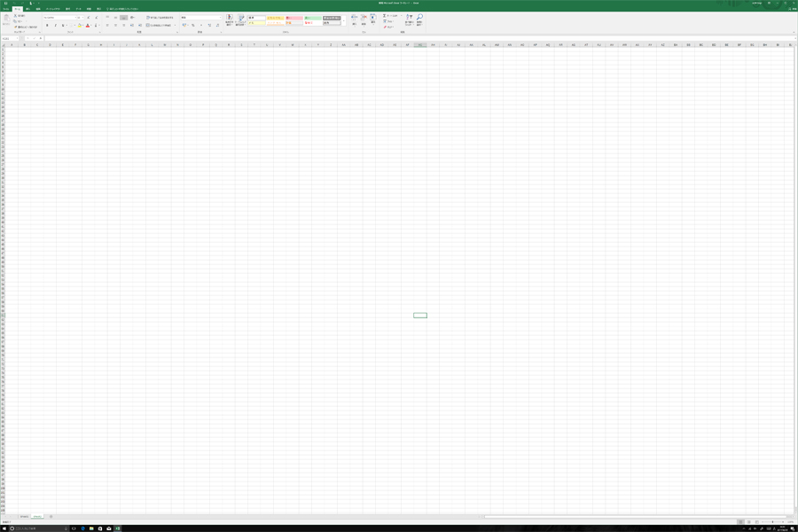Expand the cell styles gallery
Image resolution: width=798 pixels, height=532 pixels.
tap(344, 21)
